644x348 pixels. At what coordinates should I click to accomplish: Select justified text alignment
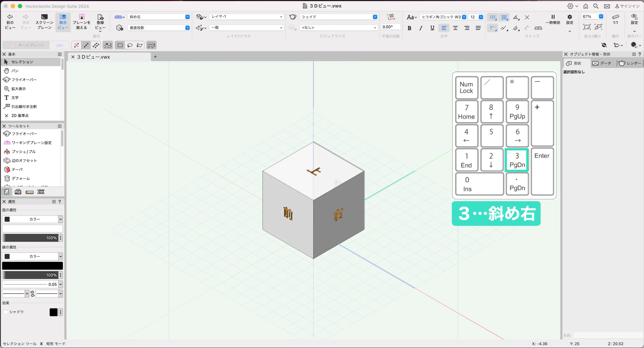478,28
